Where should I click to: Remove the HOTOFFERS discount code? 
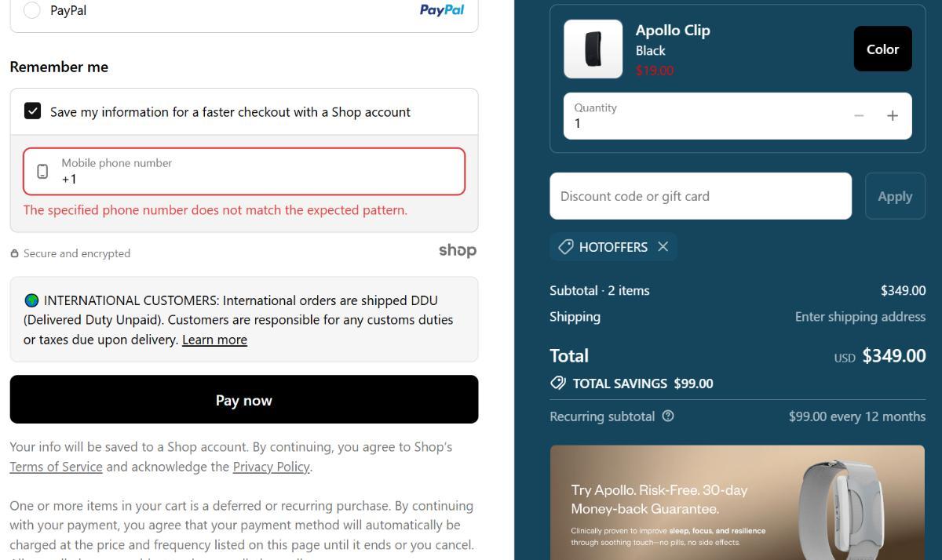click(663, 247)
